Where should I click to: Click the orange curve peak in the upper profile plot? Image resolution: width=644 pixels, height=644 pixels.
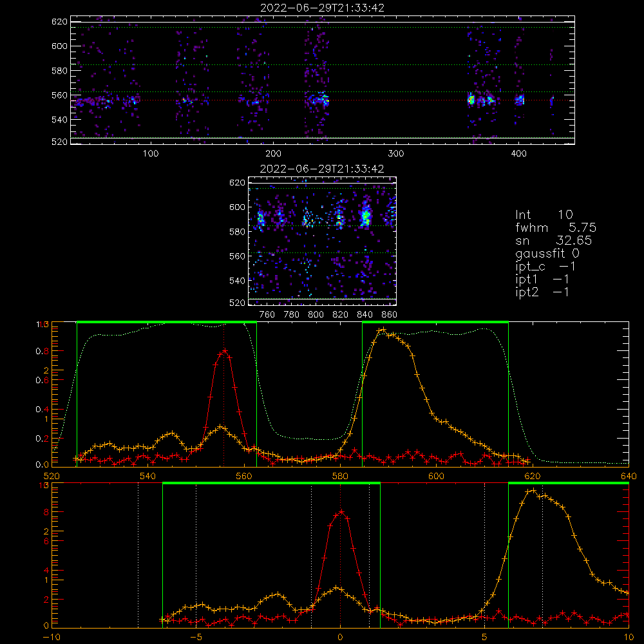(x=383, y=329)
